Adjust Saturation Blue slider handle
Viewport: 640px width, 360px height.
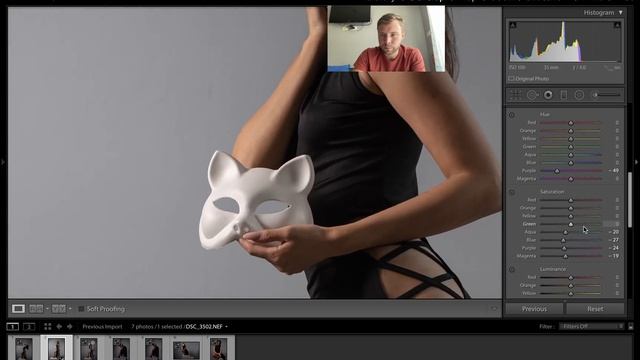point(563,240)
